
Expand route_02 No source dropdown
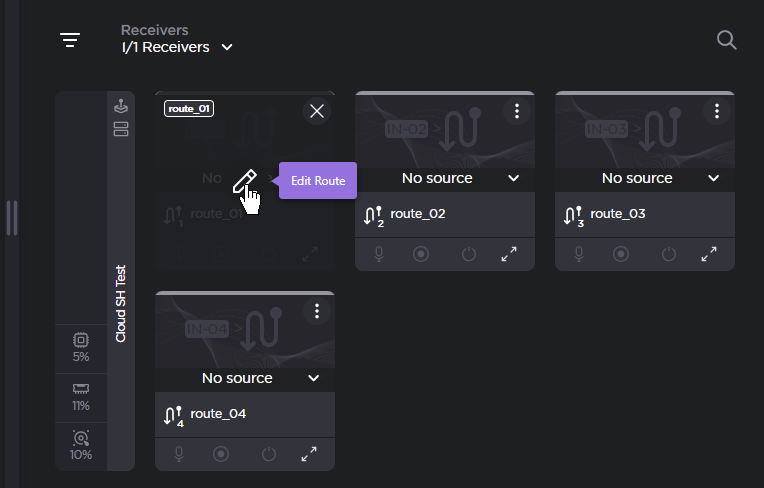(x=513, y=178)
